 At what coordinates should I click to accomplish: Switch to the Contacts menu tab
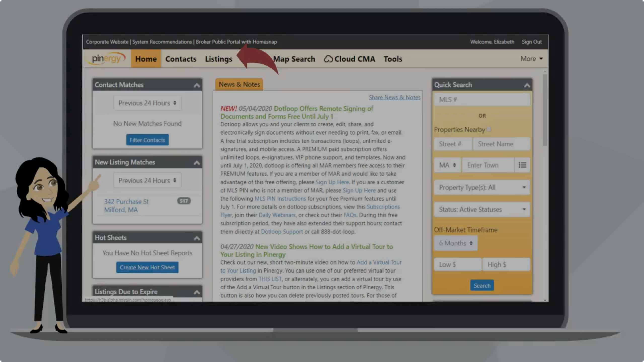point(180,58)
